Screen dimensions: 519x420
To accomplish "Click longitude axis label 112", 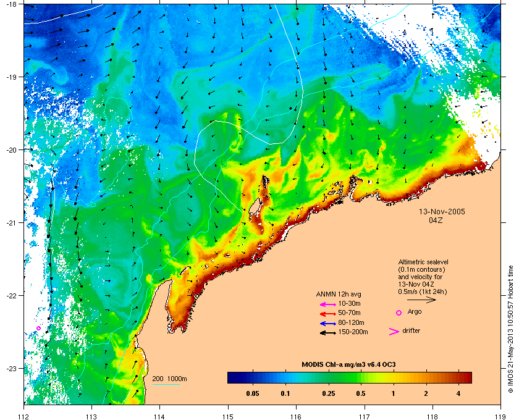I will 24,416.
